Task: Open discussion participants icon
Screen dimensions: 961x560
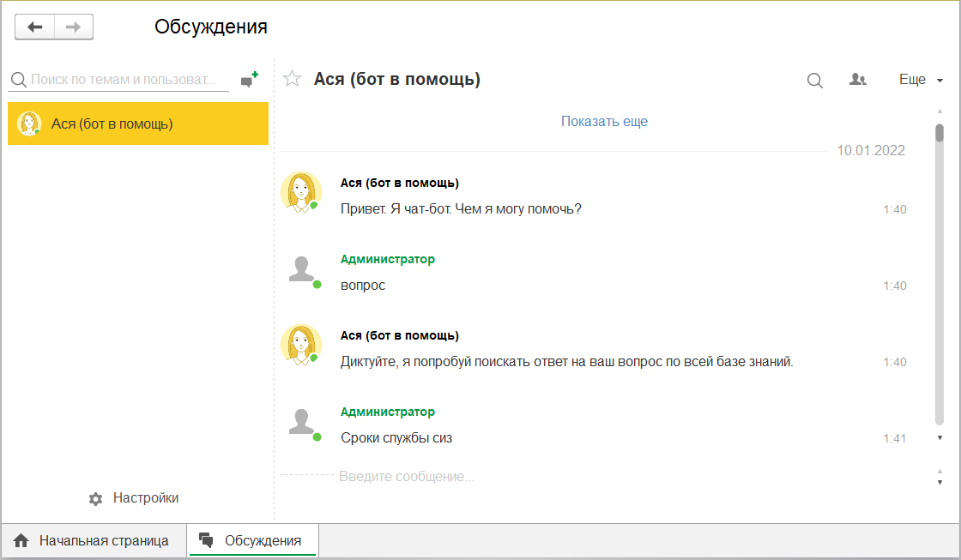Action: point(857,80)
